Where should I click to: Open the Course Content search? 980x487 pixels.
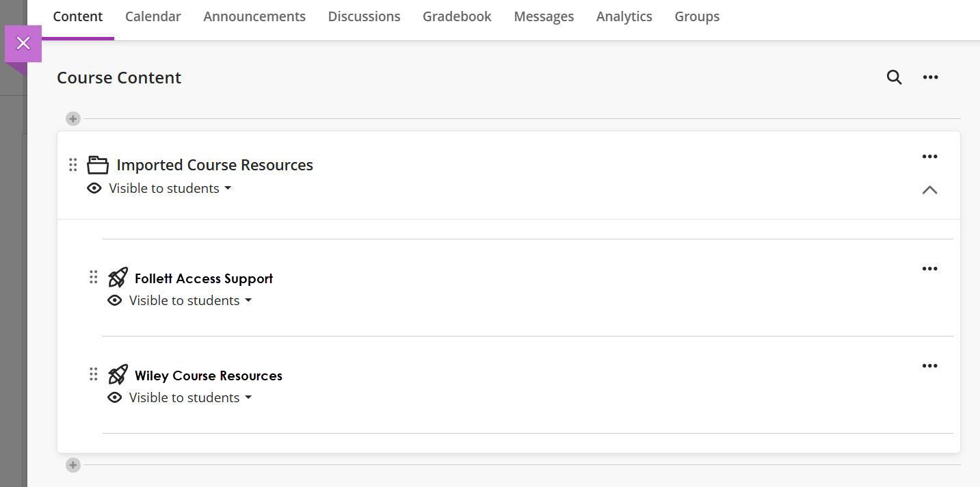[x=894, y=77]
